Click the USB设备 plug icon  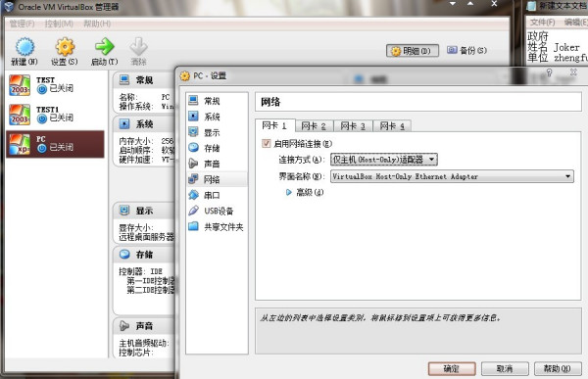(193, 211)
